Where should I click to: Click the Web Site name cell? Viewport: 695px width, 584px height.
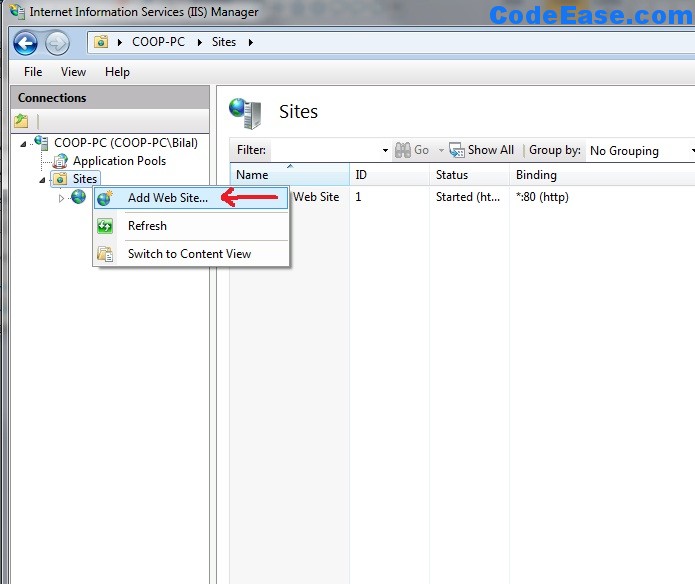tap(316, 197)
